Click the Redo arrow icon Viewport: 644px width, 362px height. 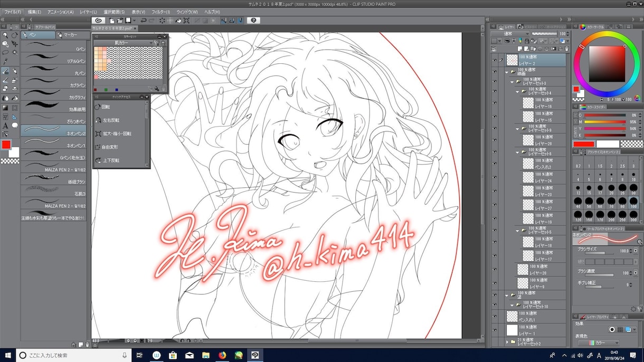coord(151,21)
